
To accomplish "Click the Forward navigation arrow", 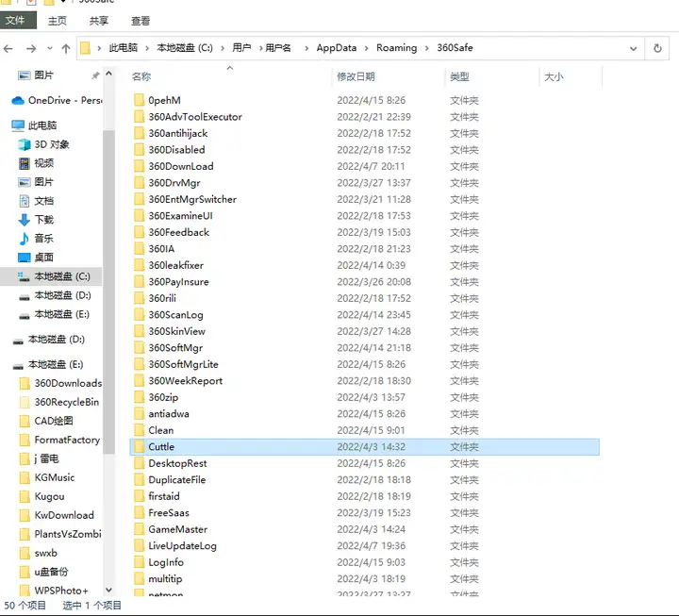I will point(31,48).
